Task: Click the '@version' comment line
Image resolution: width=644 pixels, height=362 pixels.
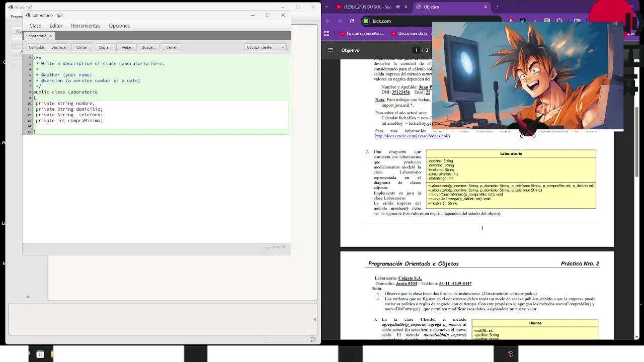Action: coord(88,80)
